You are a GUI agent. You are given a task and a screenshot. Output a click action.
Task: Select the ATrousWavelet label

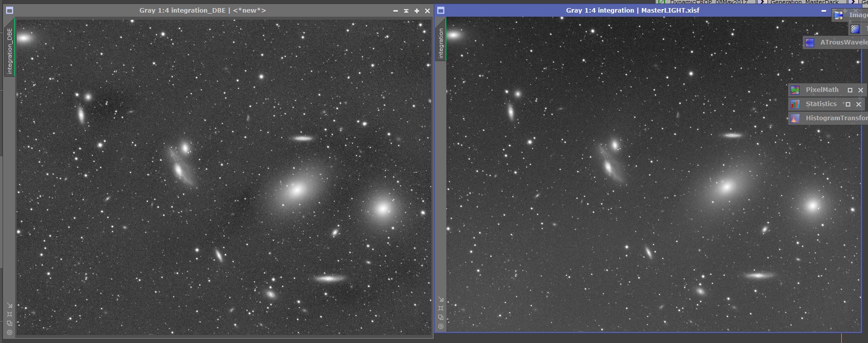click(x=844, y=42)
